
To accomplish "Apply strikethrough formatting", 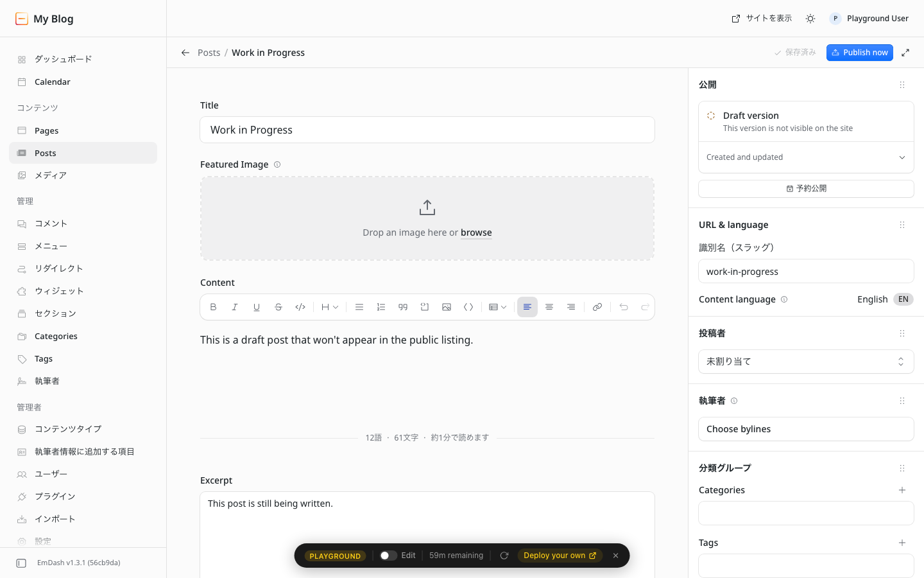I will pyautogui.click(x=278, y=307).
